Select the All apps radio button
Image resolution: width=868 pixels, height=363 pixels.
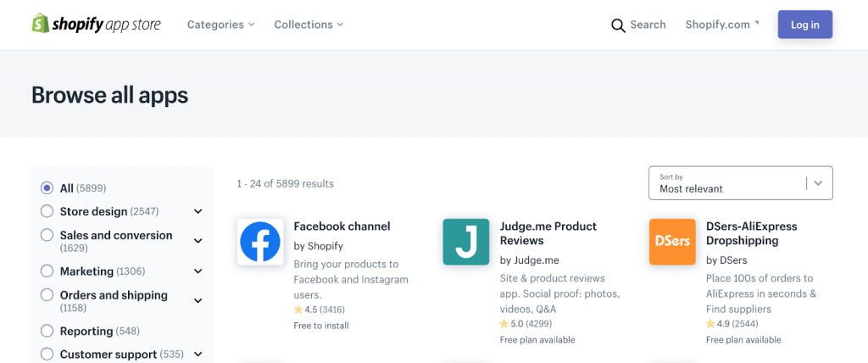pyautogui.click(x=47, y=188)
